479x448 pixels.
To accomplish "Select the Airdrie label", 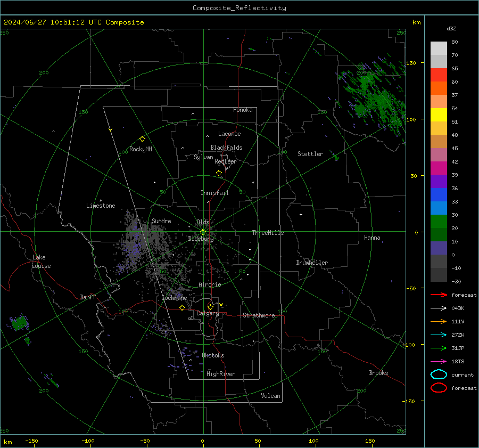I will (x=210, y=284).
